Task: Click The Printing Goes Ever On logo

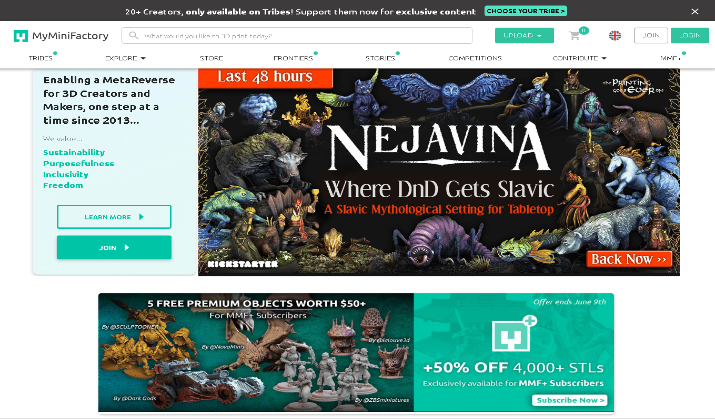Action: click(x=634, y=85)
